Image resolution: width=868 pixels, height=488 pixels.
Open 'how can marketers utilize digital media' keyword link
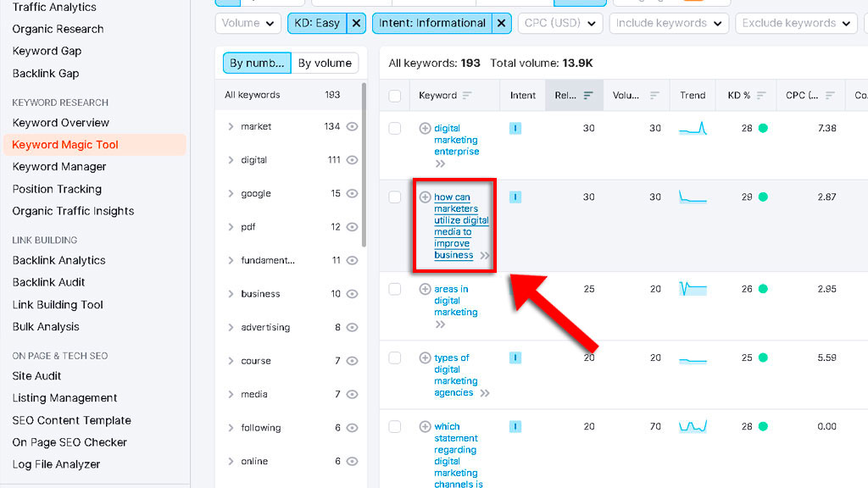click(x=461, y=225)
